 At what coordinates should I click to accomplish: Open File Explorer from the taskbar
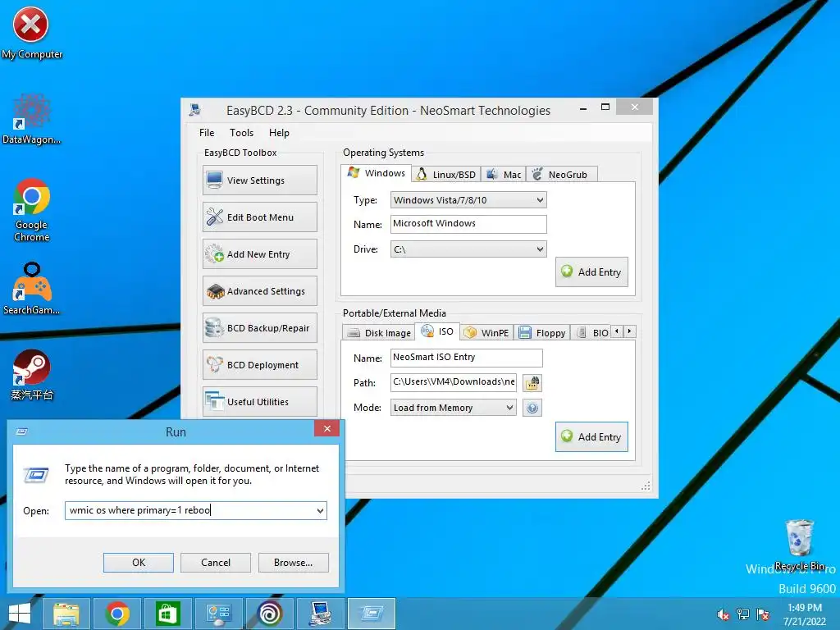point(66,614)
